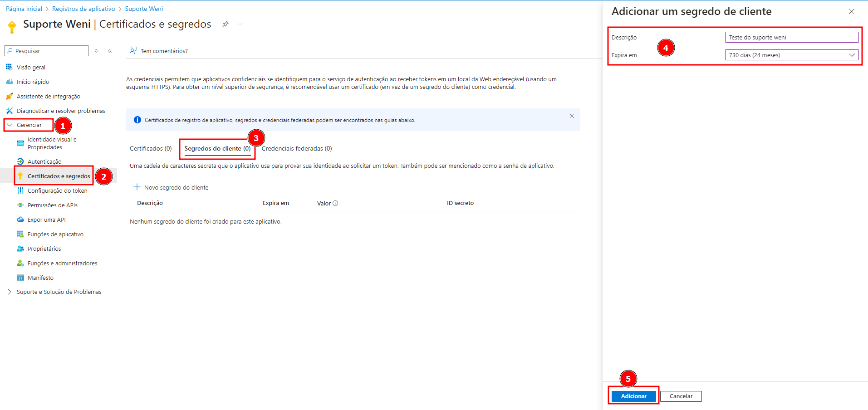This screenshot has height=410, width=868.
Task: Collapse the left navigation pane
Action: [x=110, y=51]
